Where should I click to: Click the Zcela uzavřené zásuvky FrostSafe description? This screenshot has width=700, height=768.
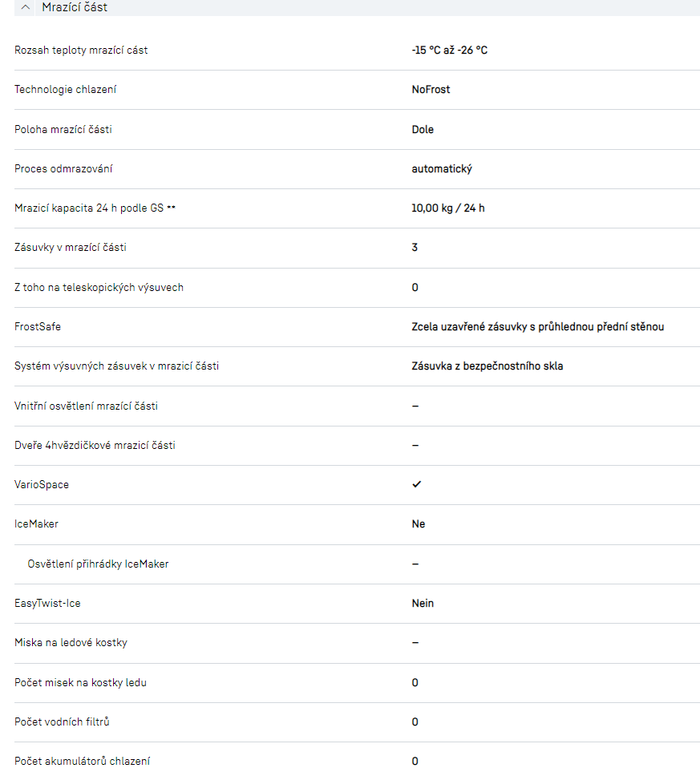click(537, 327)
